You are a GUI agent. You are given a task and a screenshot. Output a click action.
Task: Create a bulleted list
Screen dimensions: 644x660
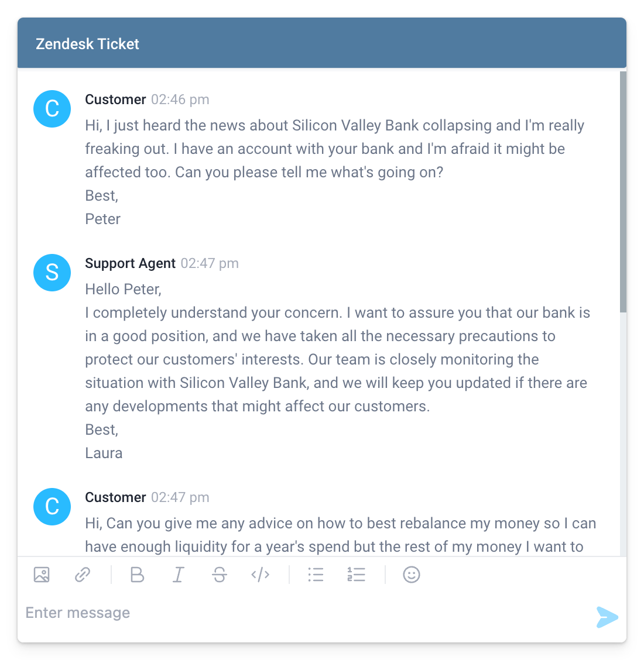click(x=316, y=575)
